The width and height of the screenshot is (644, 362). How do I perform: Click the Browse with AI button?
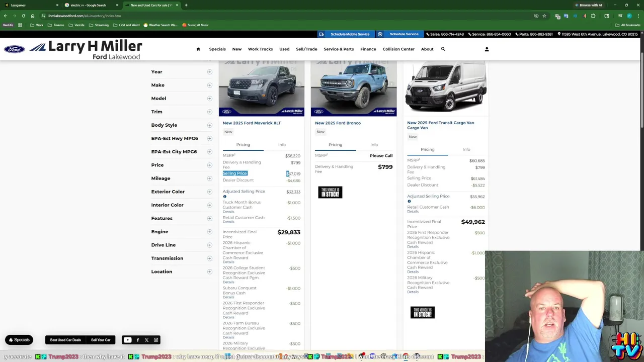pos(588,5)
